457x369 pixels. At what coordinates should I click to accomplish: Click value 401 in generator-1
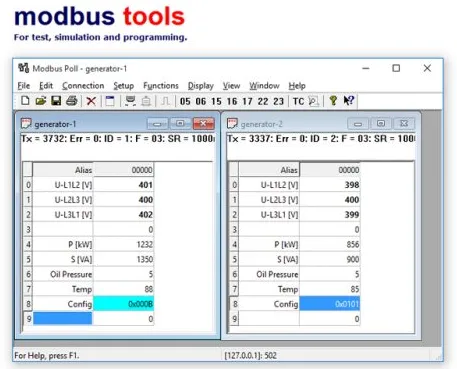click(123, 184)
